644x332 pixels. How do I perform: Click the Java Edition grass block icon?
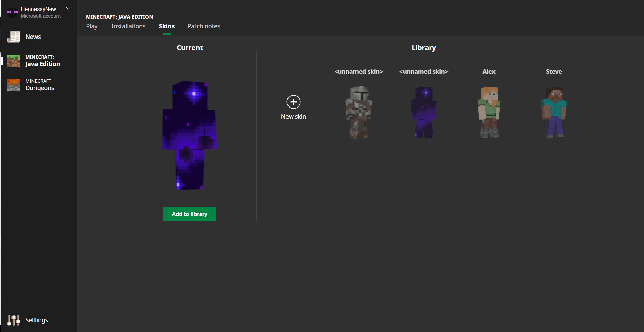[x=14, y=61]
